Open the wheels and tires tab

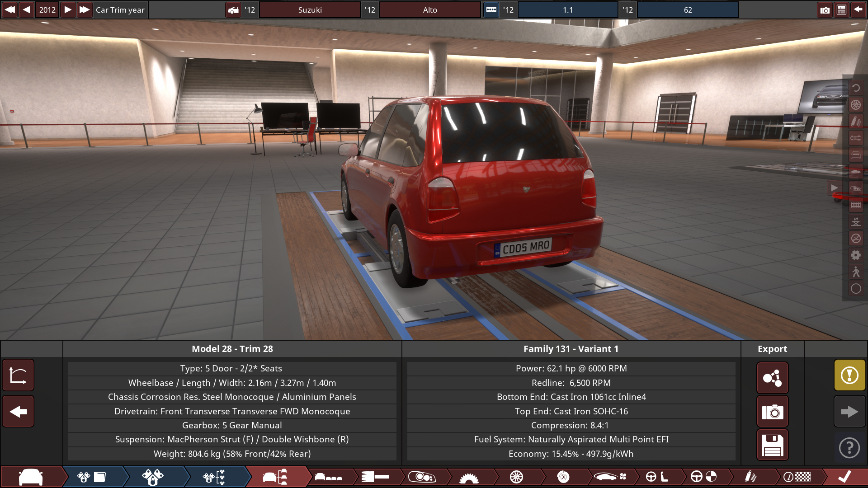516,477
